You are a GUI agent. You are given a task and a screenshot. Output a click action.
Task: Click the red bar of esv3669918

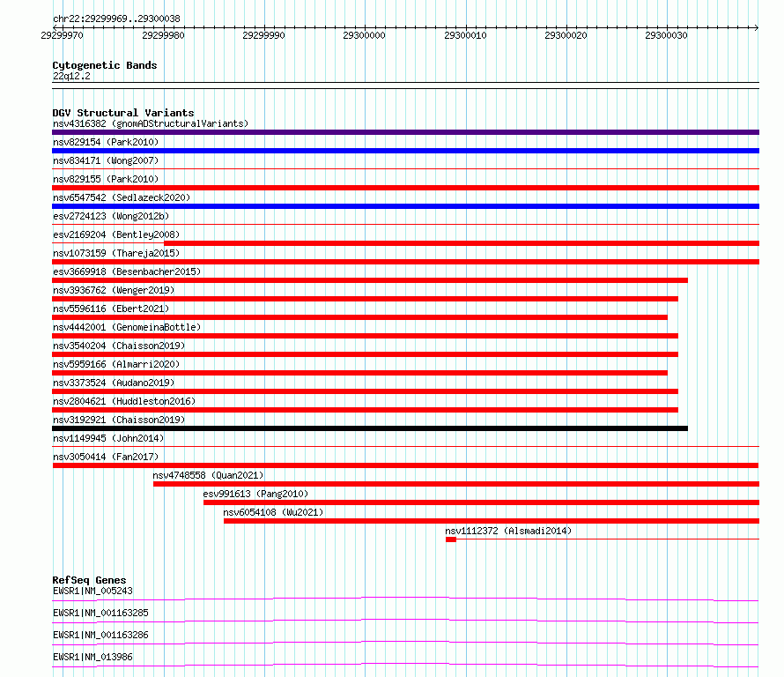(x=370, y=280)
